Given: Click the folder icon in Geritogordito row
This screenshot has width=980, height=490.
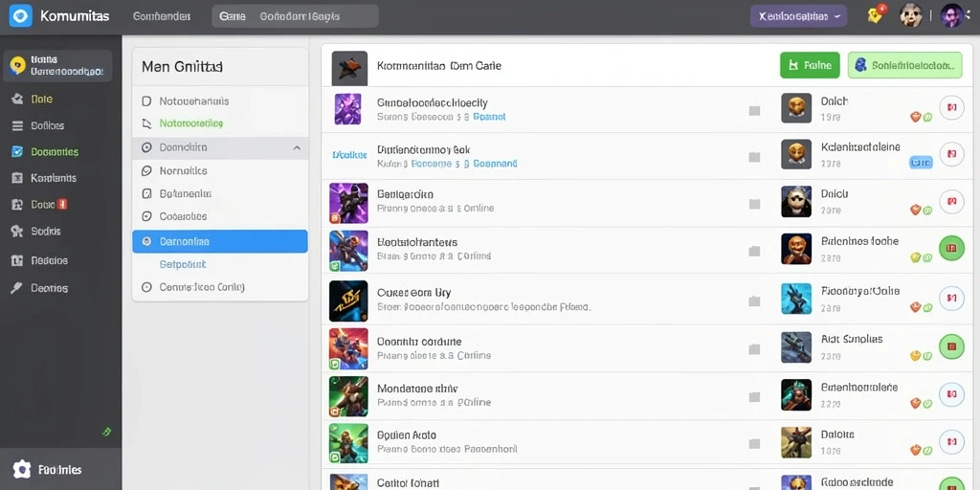Looking at the screenshot, I should click(754, 204).
